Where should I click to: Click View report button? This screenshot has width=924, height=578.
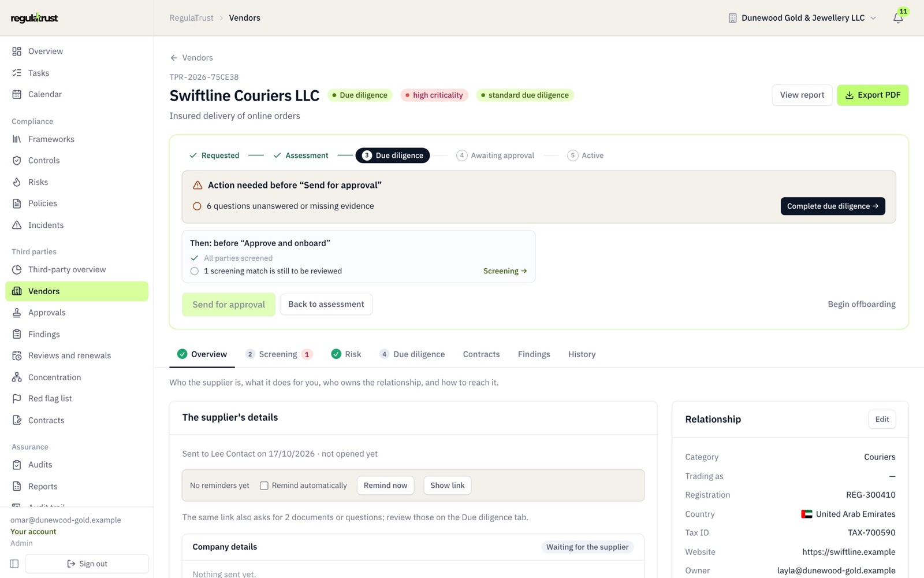(802, 95)
